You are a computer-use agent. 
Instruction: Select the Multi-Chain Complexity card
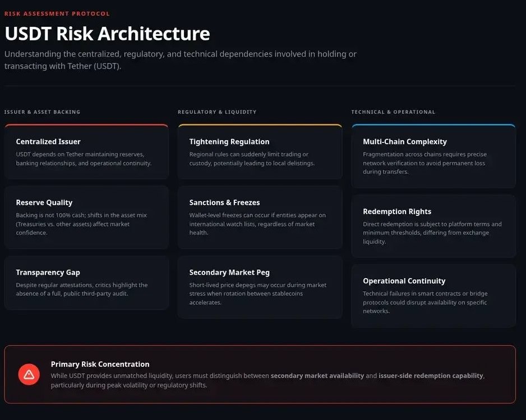(x=433, y=156)
